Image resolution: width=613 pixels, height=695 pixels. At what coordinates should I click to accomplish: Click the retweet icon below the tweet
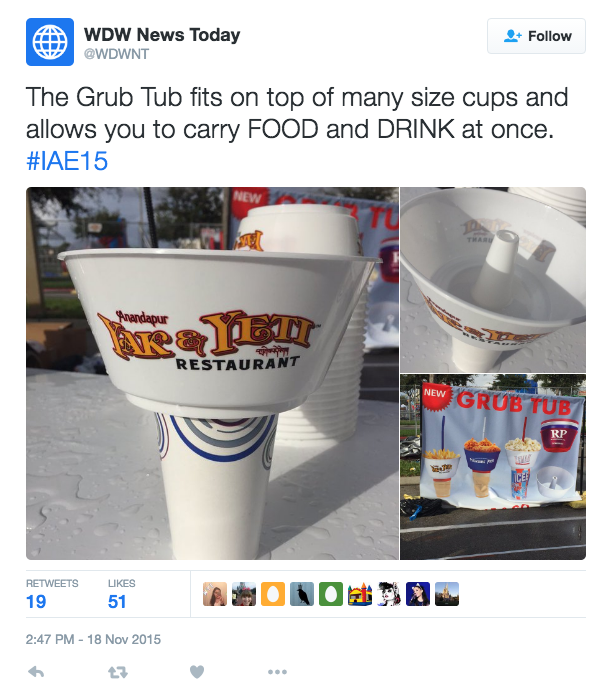click(118, 672)
